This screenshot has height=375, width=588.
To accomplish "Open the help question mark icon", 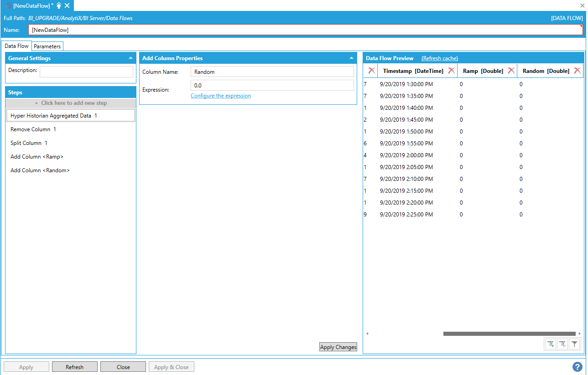I will [x=577, y=367].
